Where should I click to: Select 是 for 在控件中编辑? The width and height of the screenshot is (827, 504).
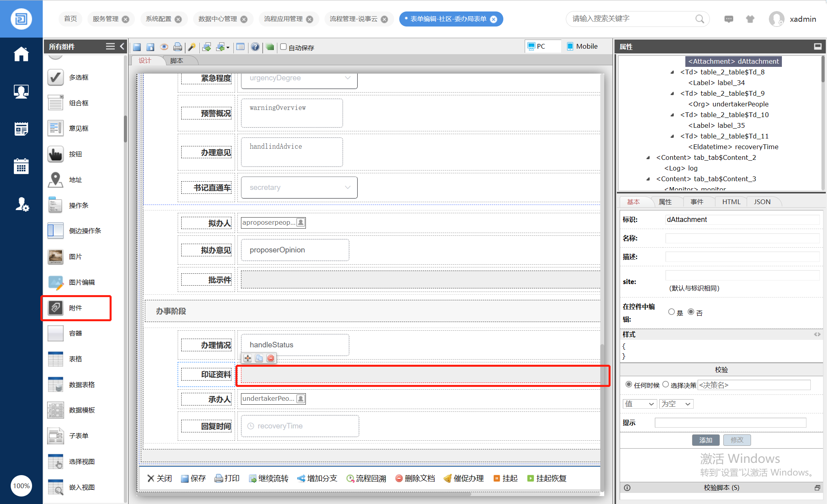pos(671,312)
